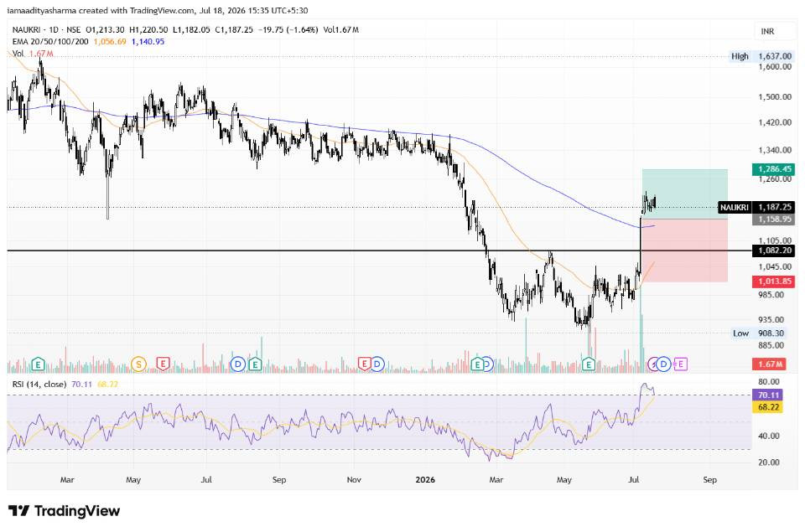The width and height of the screenshot is (805, 532).
Task: Select the EMA 20/50/100/200 indicator legend
Action: click(50, 42)
